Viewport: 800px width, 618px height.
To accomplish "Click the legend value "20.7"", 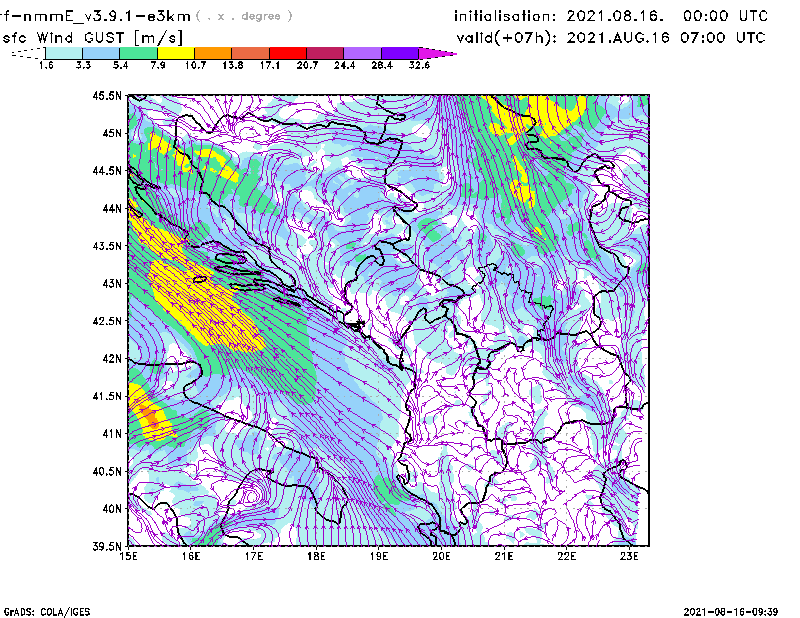I will [x=307, y=65].
